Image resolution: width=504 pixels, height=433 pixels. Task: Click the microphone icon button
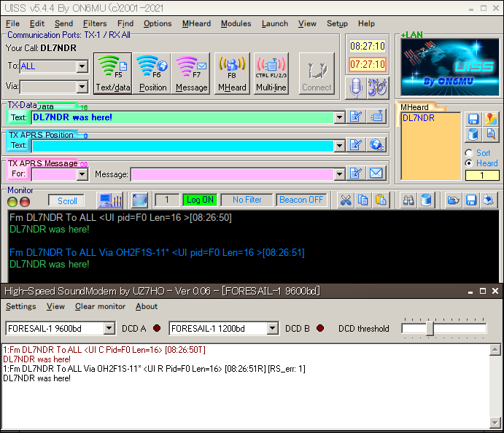tap(355, 87)
